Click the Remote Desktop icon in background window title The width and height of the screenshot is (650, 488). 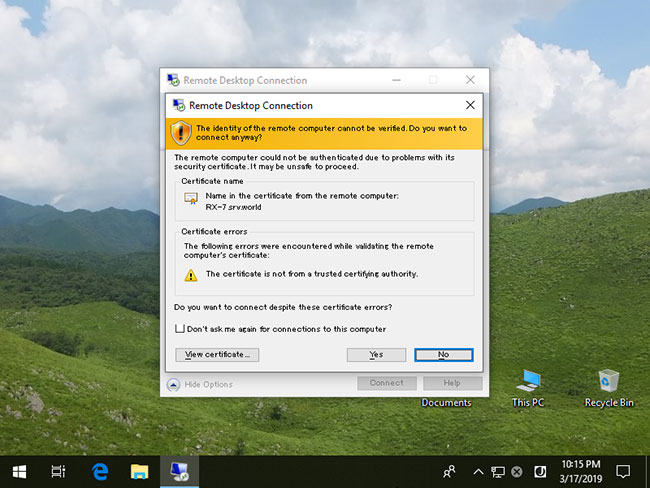click(173, 80)
